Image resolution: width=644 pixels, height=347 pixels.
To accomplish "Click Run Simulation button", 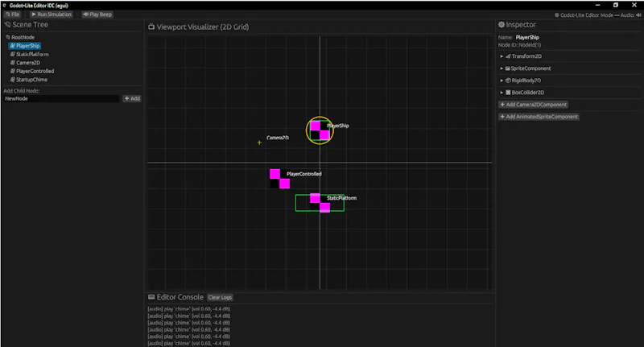I will click(51, 14).
